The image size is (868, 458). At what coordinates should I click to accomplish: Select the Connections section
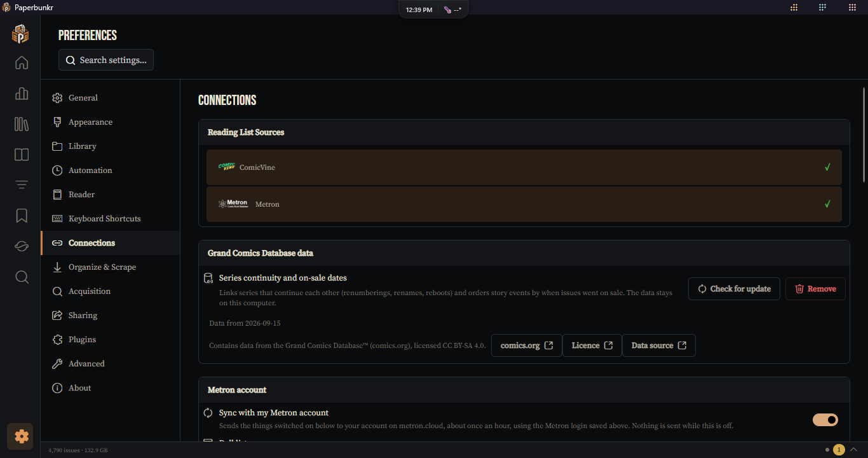111,243
